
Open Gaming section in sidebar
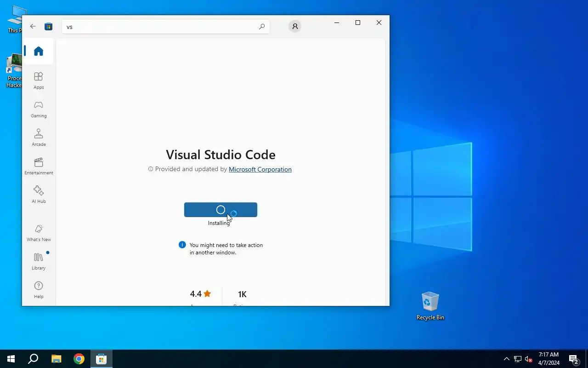39,109
